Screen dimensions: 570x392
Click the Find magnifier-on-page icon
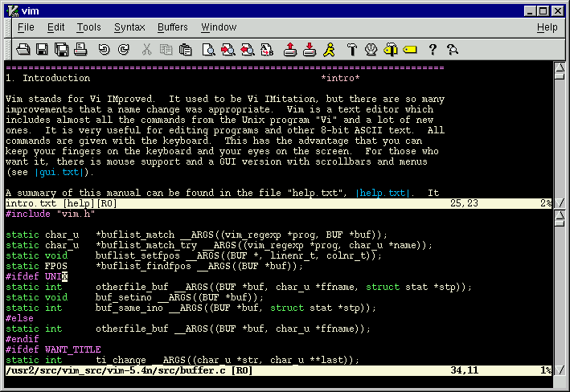[209, 50]
